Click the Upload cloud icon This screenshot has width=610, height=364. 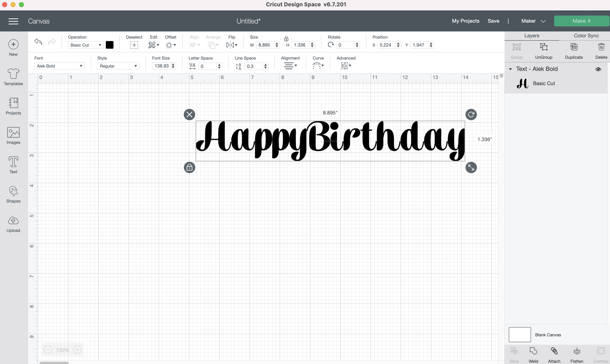click(13, 220)
